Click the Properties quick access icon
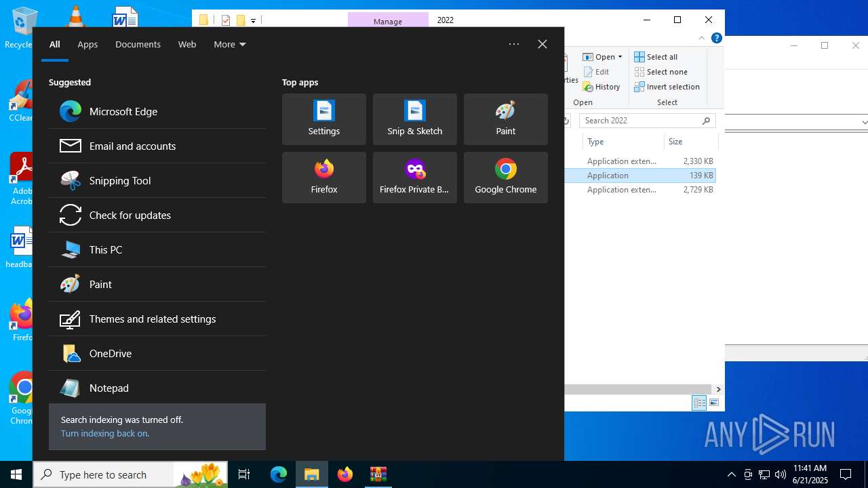868x488 pixels. [226, 20]
